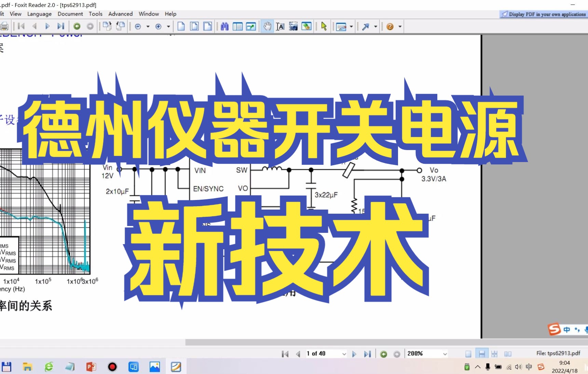Click volume speaker tray icon
The width and height of the screenshot is (588, 374).
point(518,367)
